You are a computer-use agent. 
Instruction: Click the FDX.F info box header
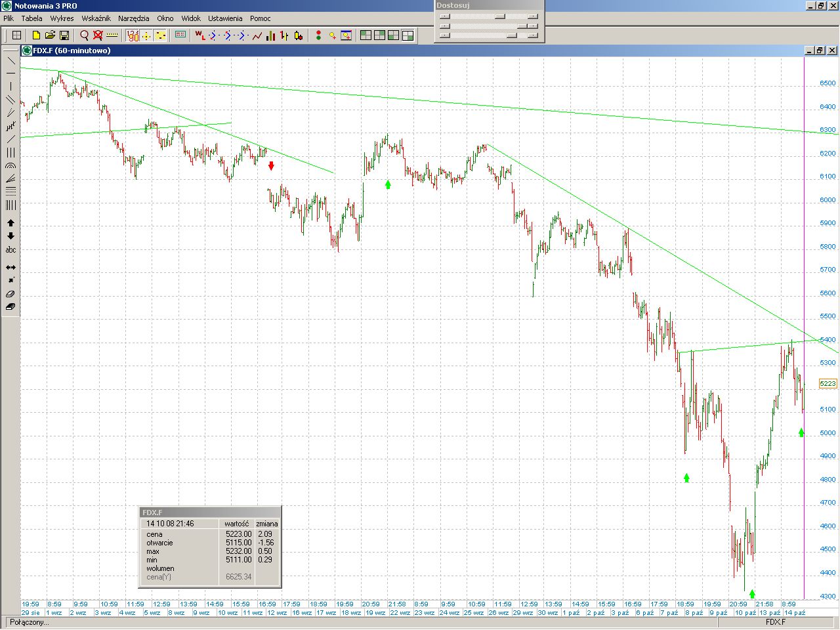tap(210, 513)
